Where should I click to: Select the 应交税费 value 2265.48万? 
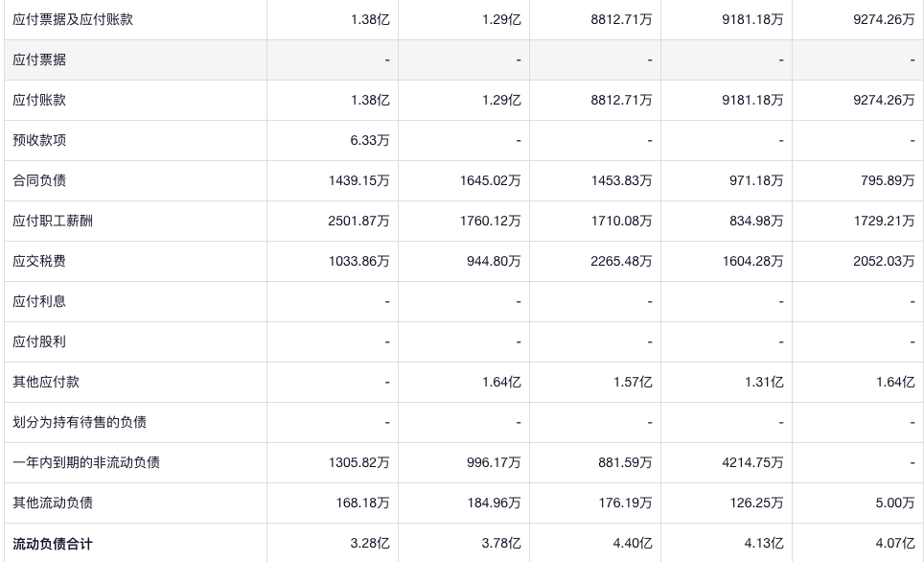coord(621,261)
